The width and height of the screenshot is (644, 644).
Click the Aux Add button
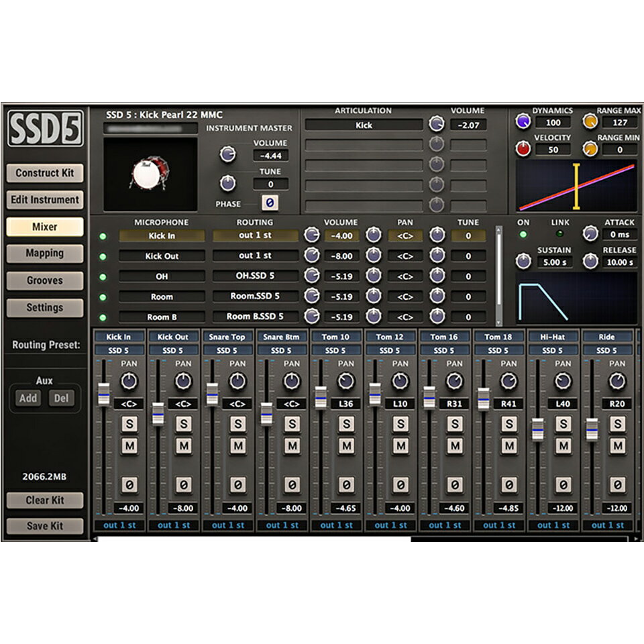pyautogui.click(x=28, y=398)
